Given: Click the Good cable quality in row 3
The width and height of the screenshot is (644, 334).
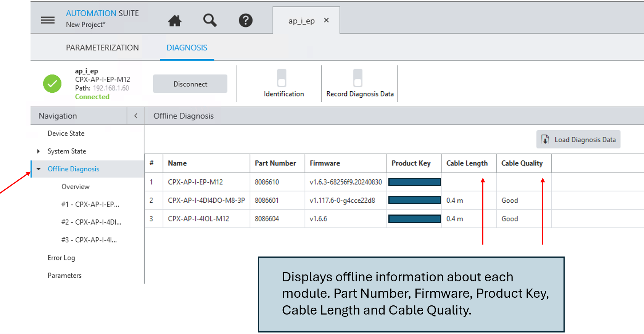Looking at the screenshot, I should point(510,219).
